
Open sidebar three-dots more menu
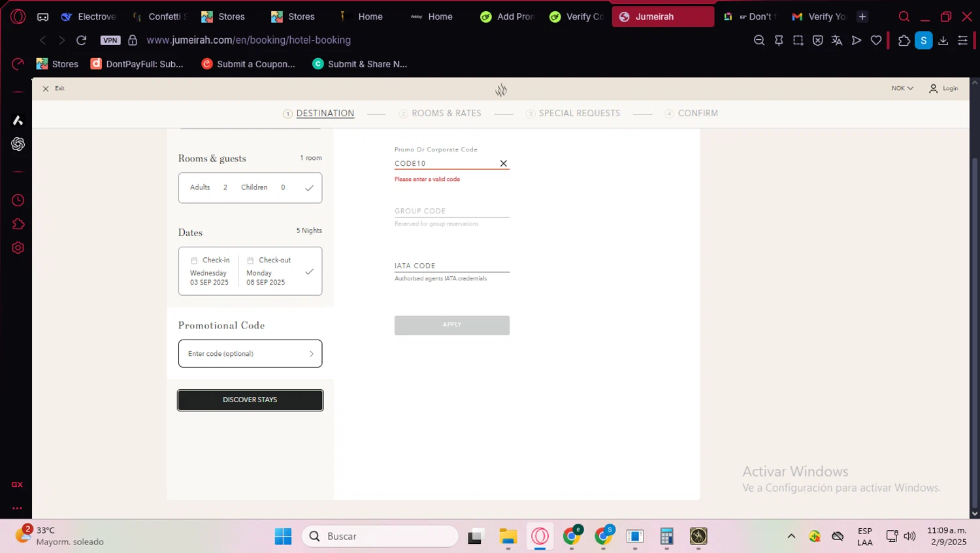(17, 508)
